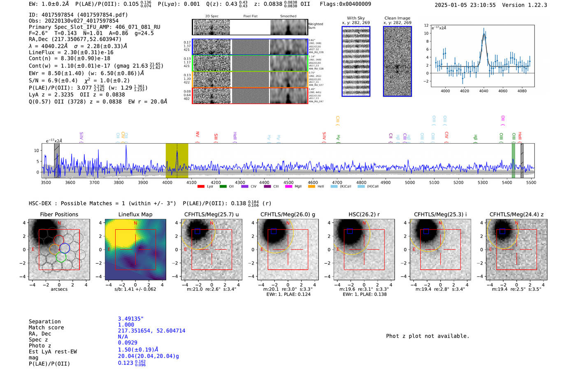The image size is (576, 392).
Task: Select the orange-bordered 2D spectrum fiber row
Action: click(250, 79)
